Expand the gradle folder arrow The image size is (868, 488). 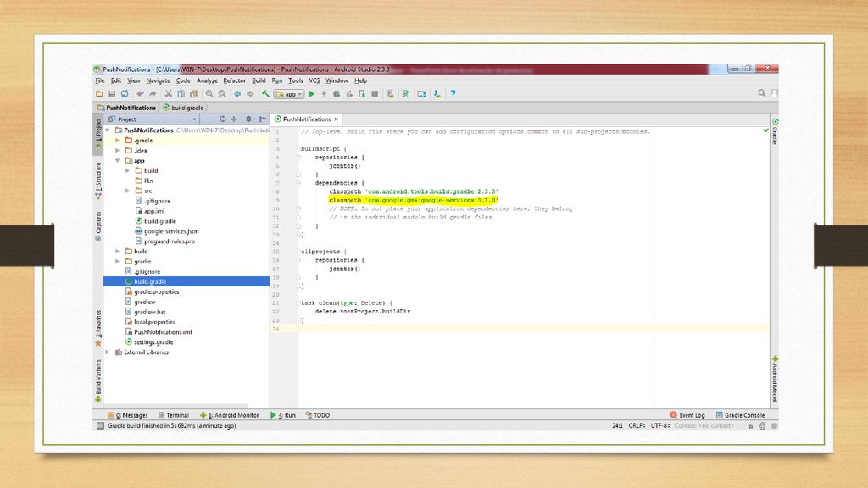(x=117, y=261)
